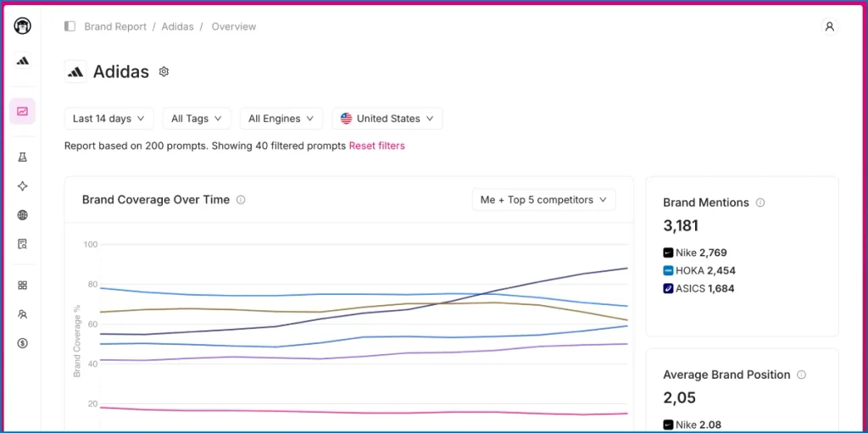The width and height of the screenshot is (868, 433).
Task: Click the Brand Coverage Over Time heading
Action: tap(156, 200)
